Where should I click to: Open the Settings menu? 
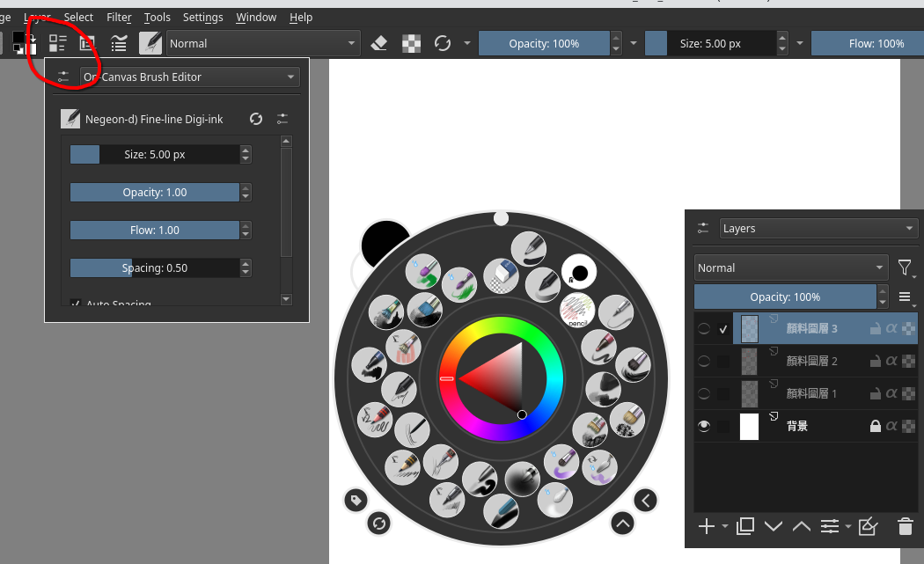pos(202,17)
